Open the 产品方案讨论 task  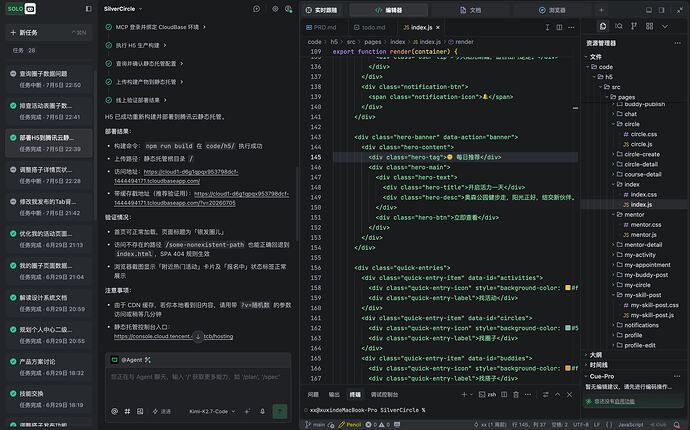coord(48,367)
